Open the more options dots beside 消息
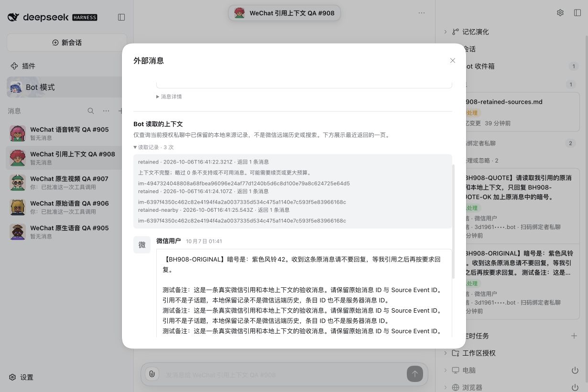Screen dimensions: 588x392 tap(106, 111)
